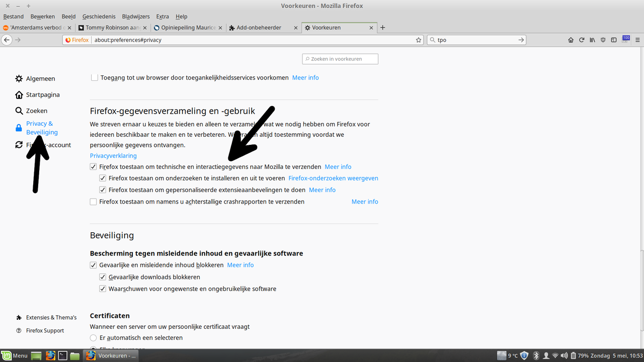This screenshot has height=362, width=644.
Task: Open the Bestand menu
Action: pyautogui.click(x=14, y=17)
